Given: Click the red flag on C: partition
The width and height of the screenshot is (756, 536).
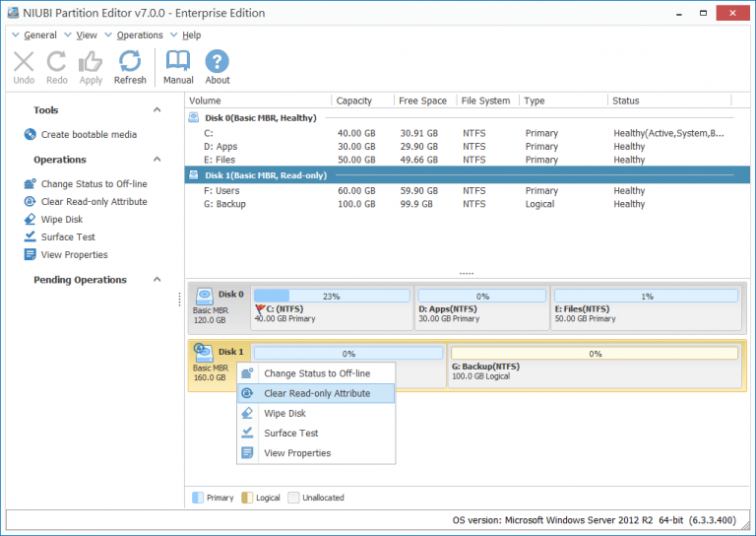Looking at the screenshot, I should click(260, 308).
